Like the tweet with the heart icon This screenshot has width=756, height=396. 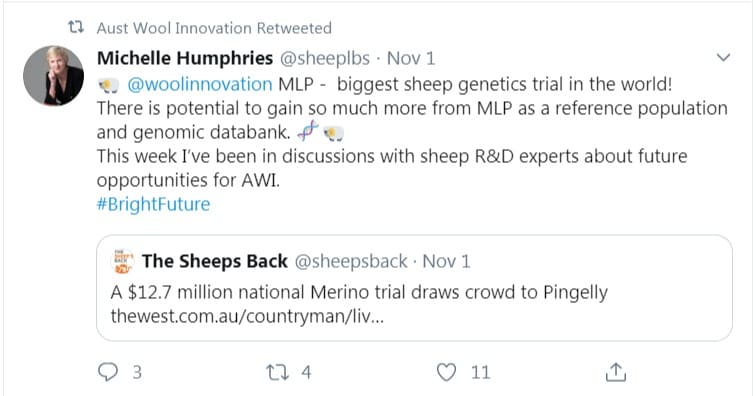pos(446,372)
